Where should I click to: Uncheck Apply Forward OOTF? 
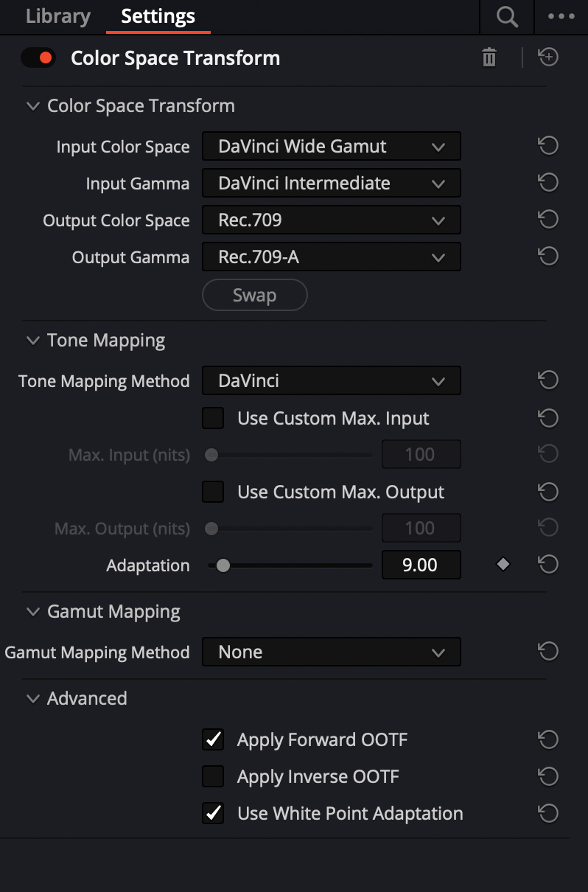pos(213,739)
